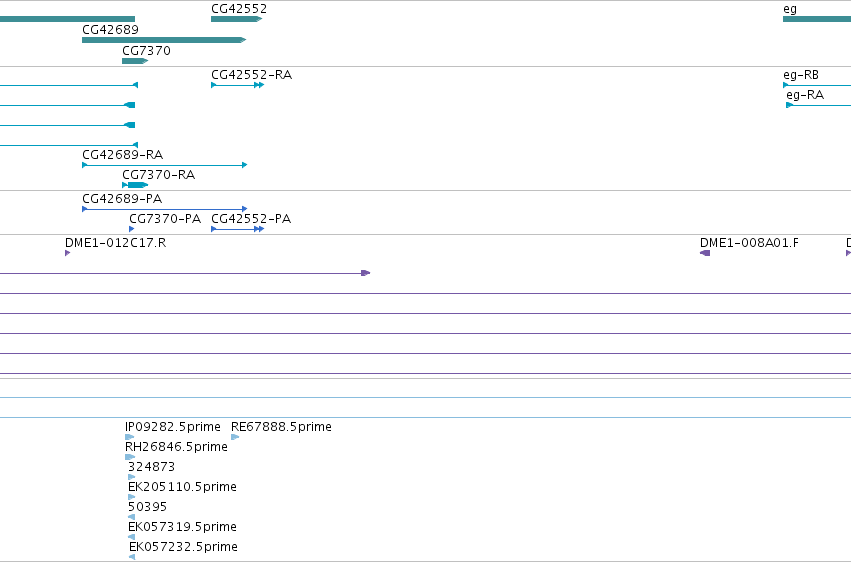Viewport: 851px width, 562px height.
Task: Click the DME1-008A01.F label
Action: click(x=750, y=242)
